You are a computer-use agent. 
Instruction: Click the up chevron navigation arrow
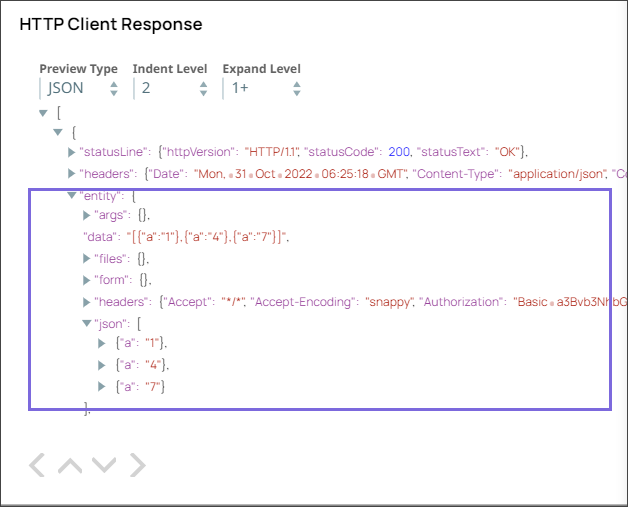point(70,464)
